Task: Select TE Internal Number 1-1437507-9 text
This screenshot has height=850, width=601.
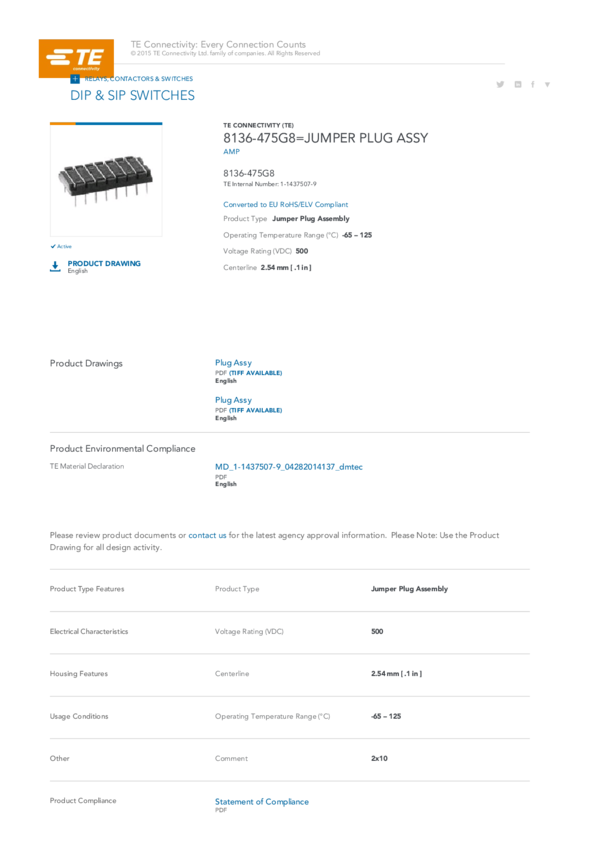Action: click(270, 184)
